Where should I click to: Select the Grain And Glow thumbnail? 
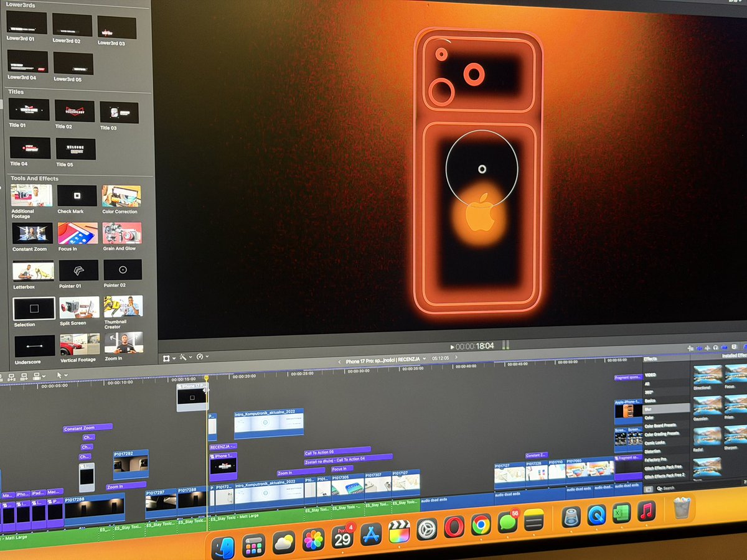(122, 233)
